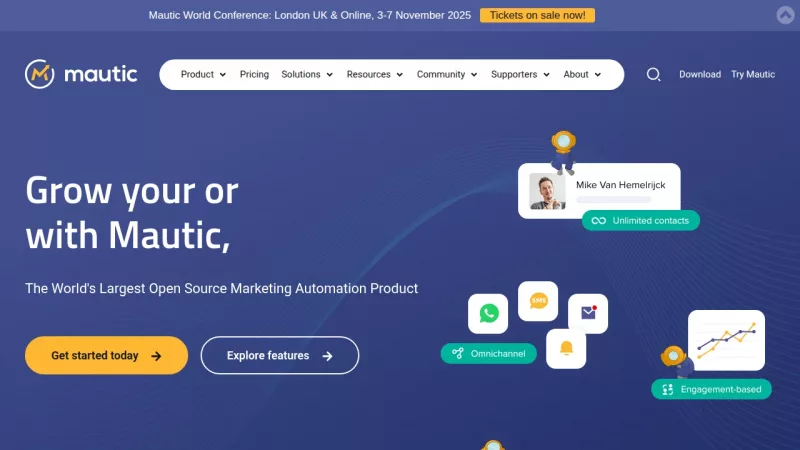Expand the Product dropdown menu

point(203,74)
